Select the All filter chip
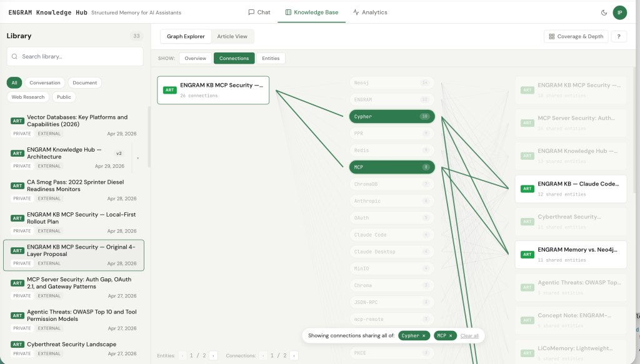Image resolution: width=640 pixels, height=364 pixels. pos(14,83)
